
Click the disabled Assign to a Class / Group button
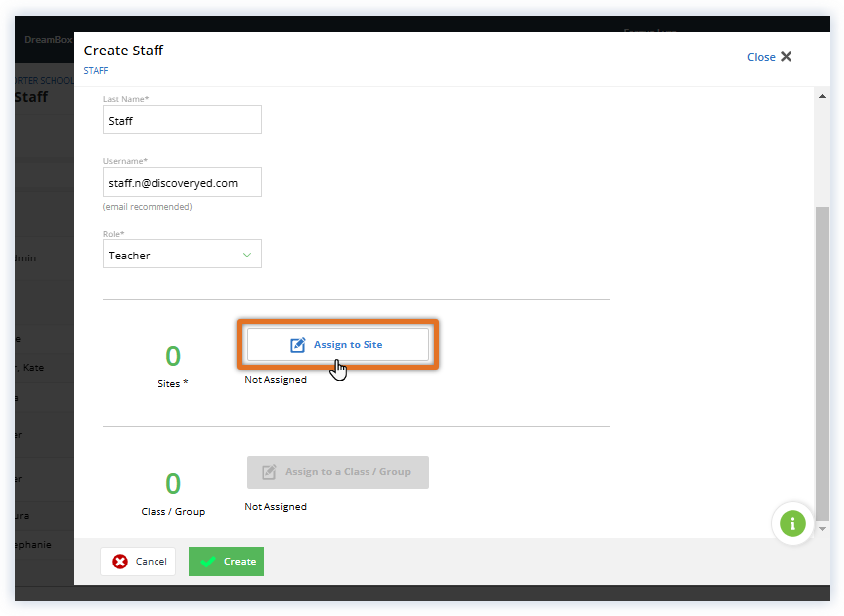coord(338,471)
